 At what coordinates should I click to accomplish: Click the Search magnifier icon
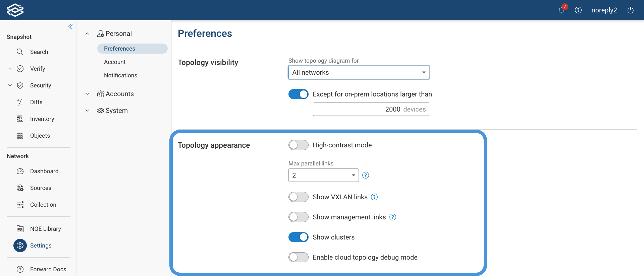tap(20, 52)
